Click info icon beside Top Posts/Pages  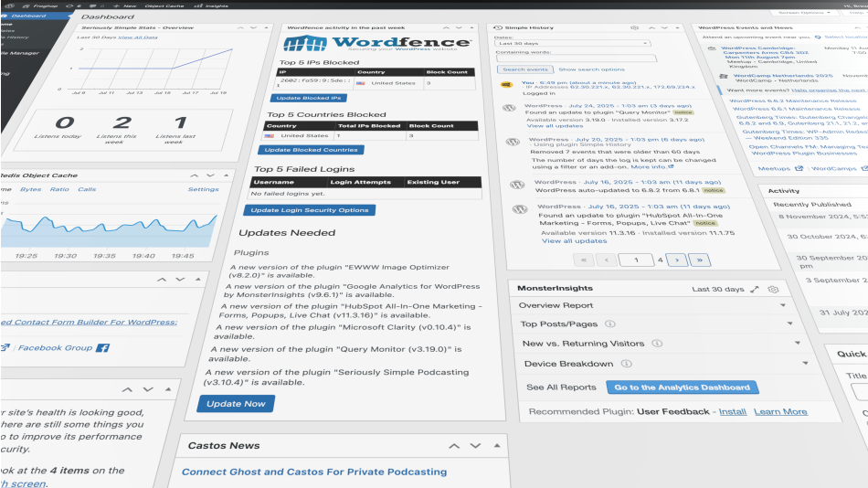coord(609,324)
